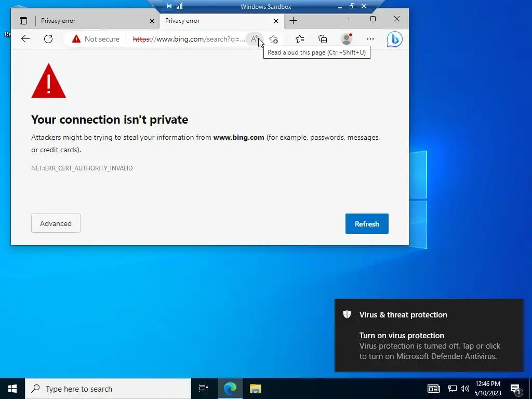This screenshot has width=532, height=399.
Task: Add this page to favorites star icon
Action: 273,39
